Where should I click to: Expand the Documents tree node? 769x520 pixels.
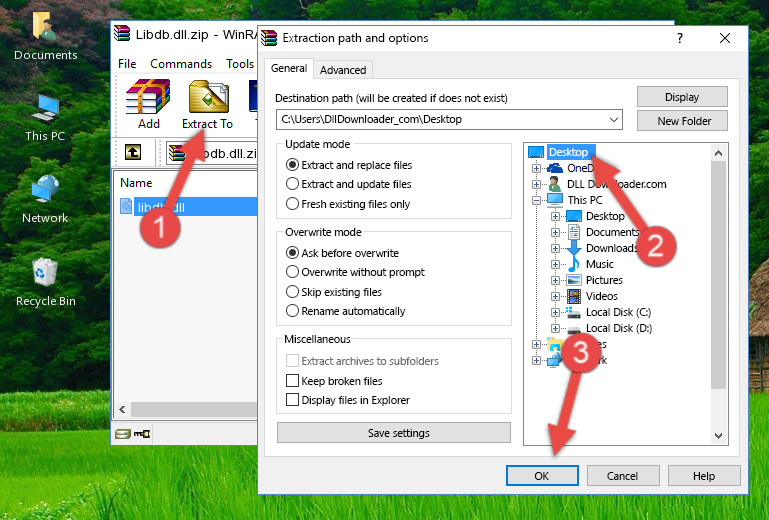pyautogui.click(x=555, y=232)
